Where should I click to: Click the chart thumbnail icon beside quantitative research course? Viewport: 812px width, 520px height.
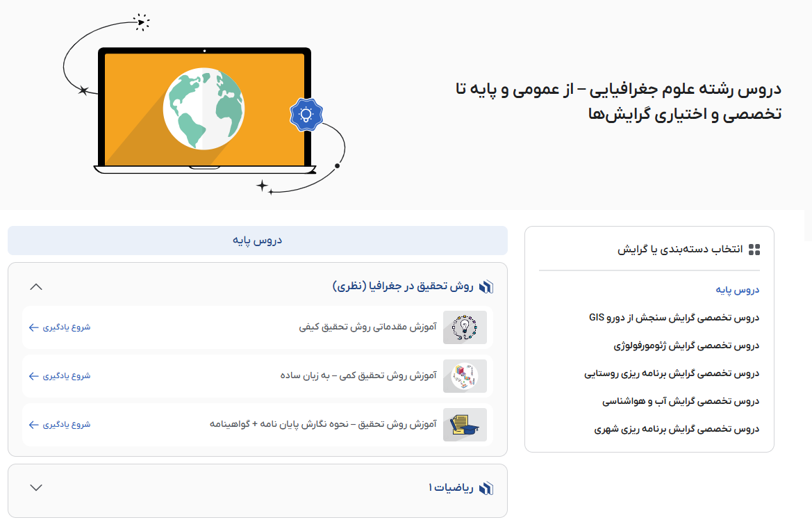click(465, 375)
